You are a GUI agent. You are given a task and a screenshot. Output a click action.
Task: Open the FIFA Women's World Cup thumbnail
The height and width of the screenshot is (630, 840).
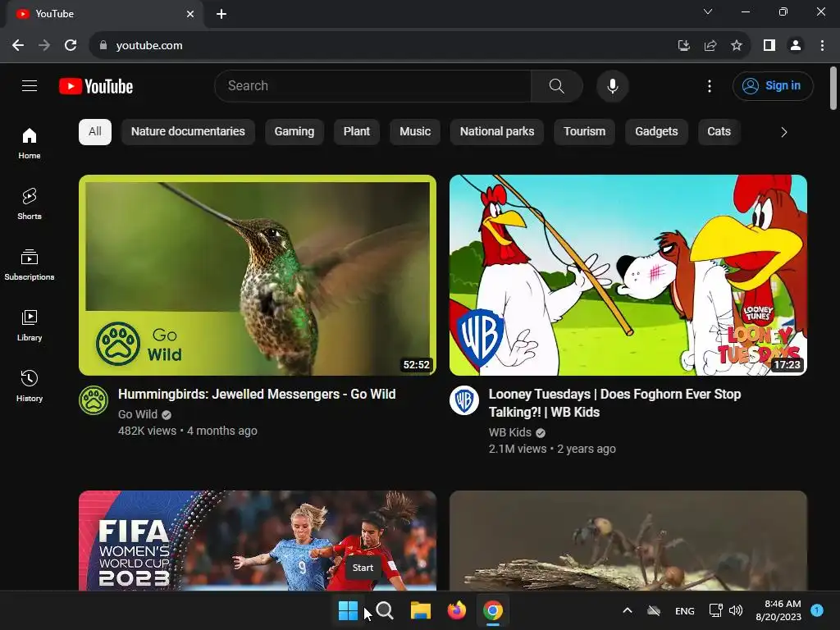tap(257, 541)
